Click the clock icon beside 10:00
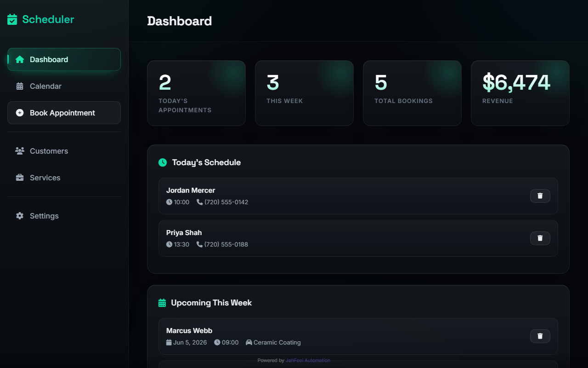588x368 pixels. click(169, 202)
